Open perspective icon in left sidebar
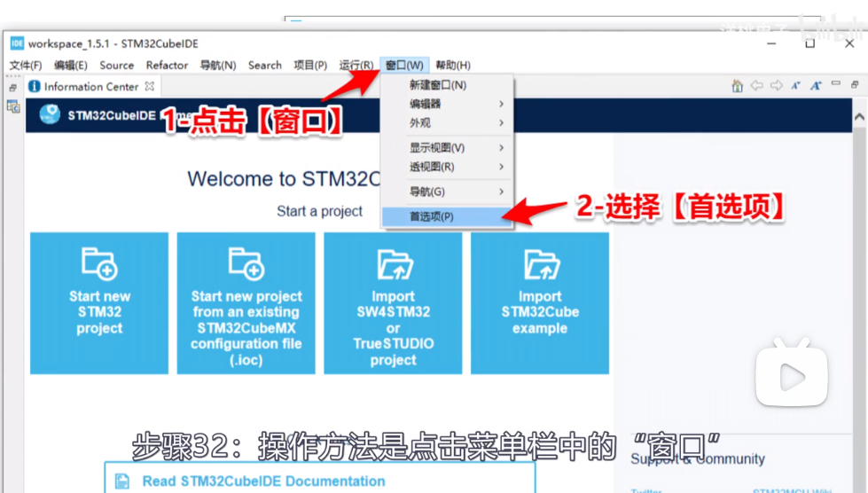868x493 pixels. (13, 106)
